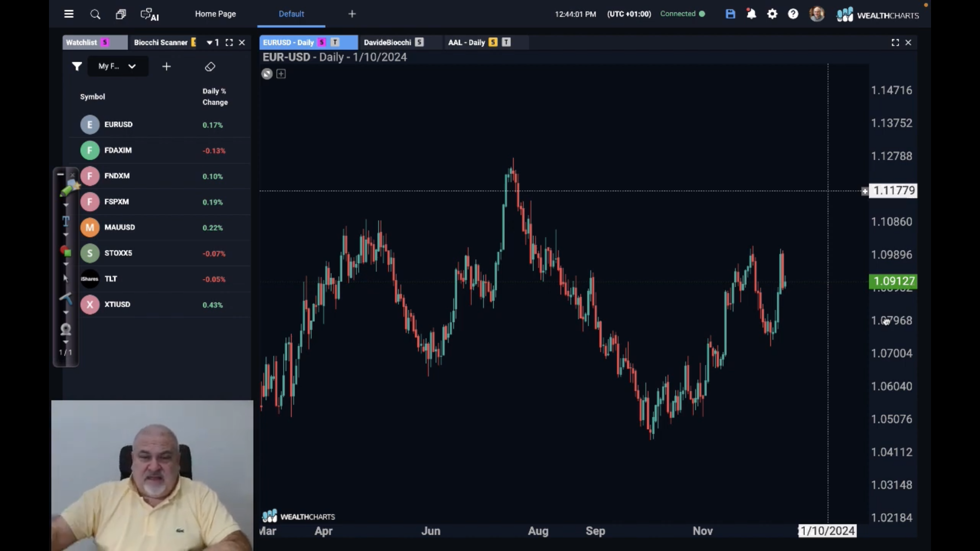Open the hamburger main menu
This screenshot has height=551, width=980.
coord(69,14)
